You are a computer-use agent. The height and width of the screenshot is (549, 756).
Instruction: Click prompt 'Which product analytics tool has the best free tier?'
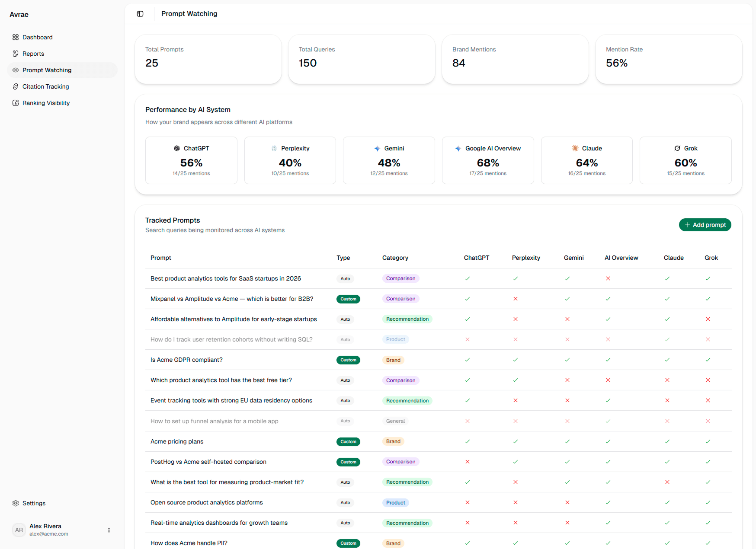click(221, 380)
